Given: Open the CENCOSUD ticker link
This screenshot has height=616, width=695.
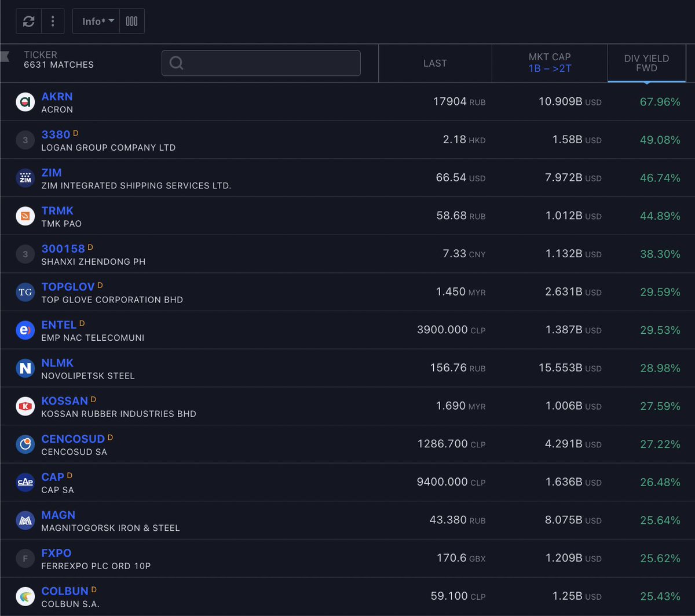Looking at the screenshot, I should pyautogui.click(x=73, y=439).
